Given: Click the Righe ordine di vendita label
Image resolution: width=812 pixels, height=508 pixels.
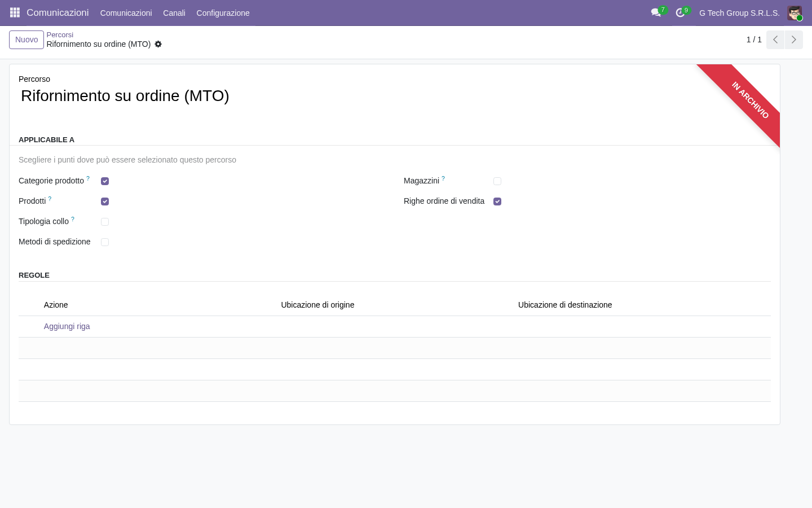Looking at the screenshot, I should [x=444, y=201].
